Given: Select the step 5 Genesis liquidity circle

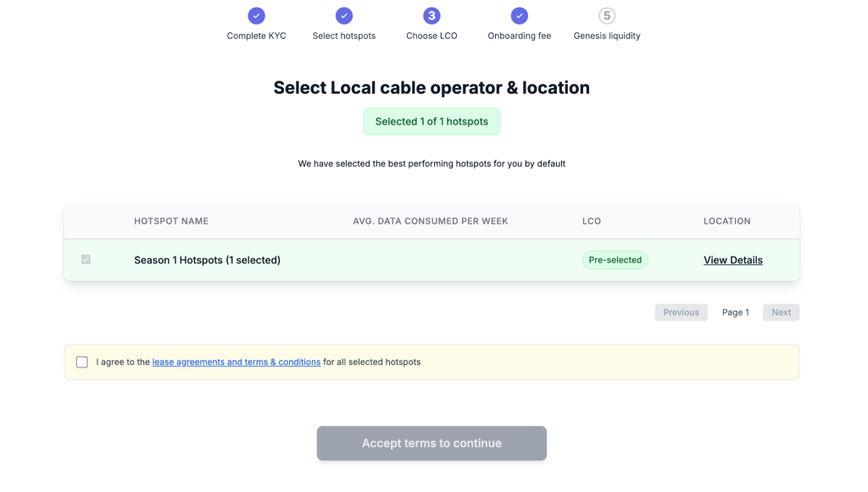Looking at the screenshot, I should 607,15.
